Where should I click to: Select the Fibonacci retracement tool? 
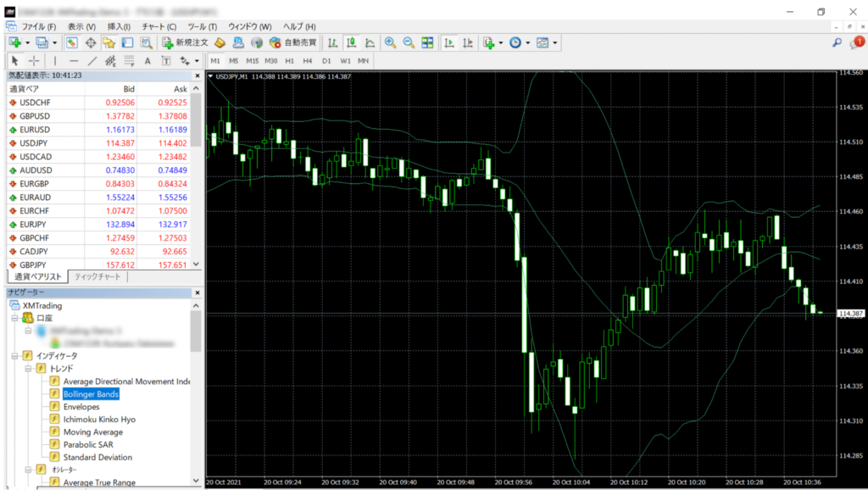(129, 61)
